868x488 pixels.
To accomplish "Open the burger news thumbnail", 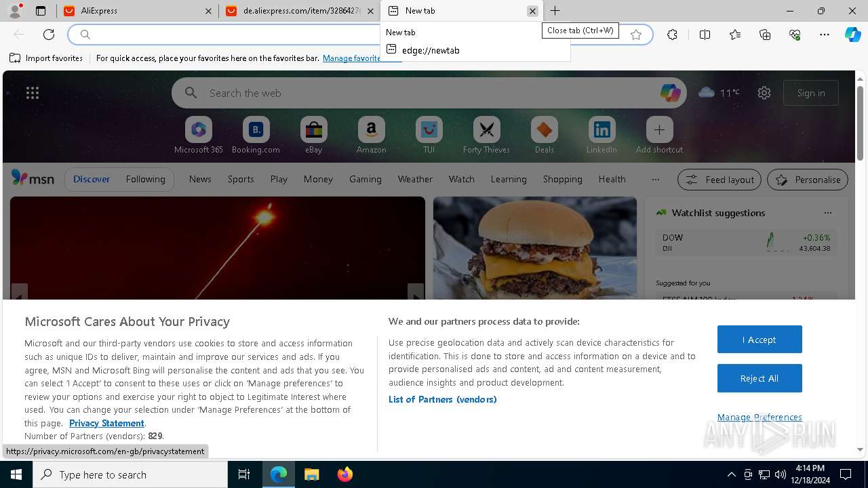I will click(535, 248).
